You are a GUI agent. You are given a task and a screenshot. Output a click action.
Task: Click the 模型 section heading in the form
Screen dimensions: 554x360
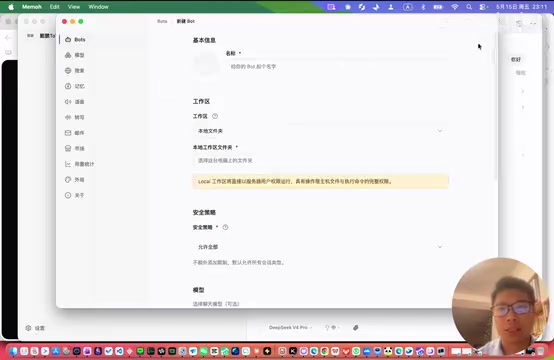pyautogui.click(x=199, y=290)
